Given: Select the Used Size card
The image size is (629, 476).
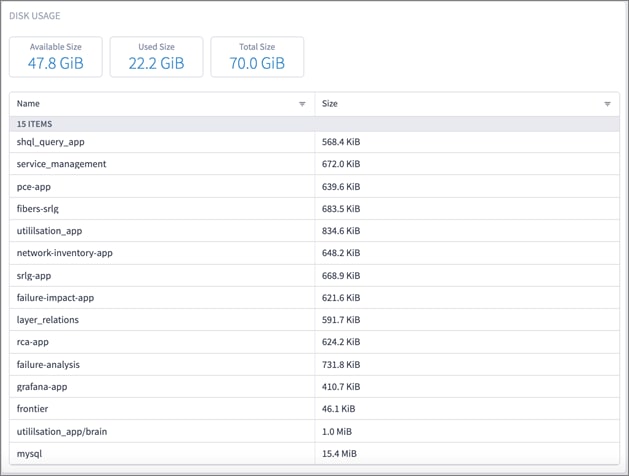Looking at the screenshot, I should [x=156, y=57].
